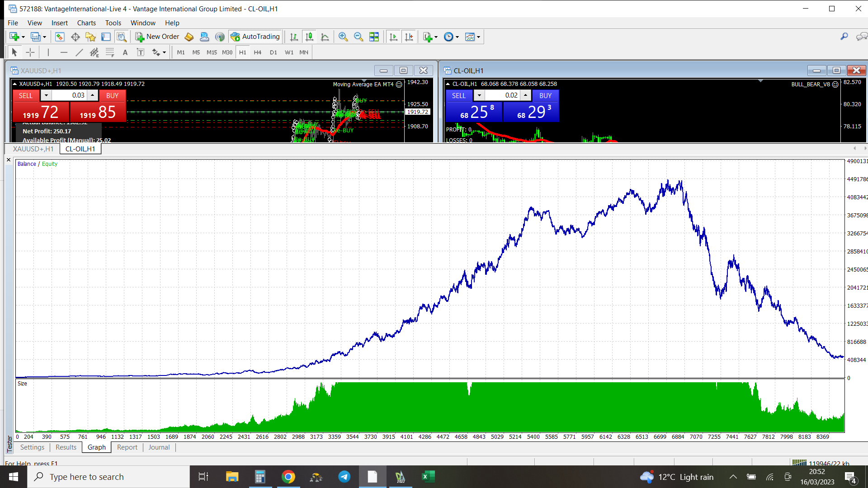
Task: Switch to the Report tester tab
Action: point(127,447)
